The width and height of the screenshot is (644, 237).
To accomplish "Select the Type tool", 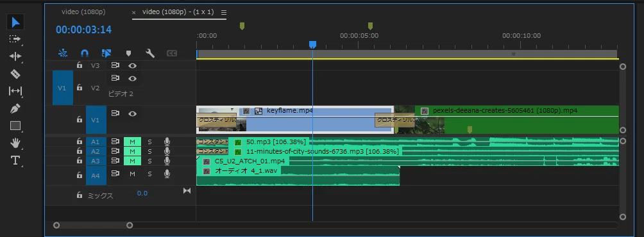I will [x=15, y=160].
